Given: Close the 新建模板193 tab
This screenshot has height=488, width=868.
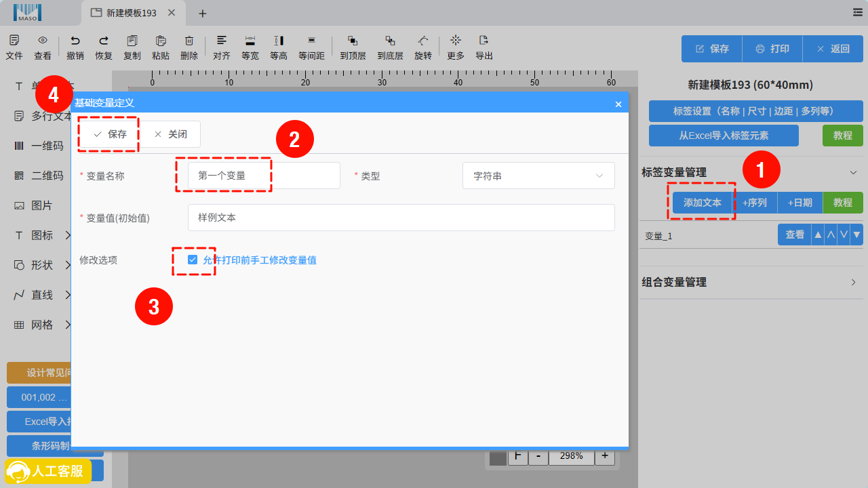Looking at the screenshot, I should pyautogui.click(x=172, y=13).
